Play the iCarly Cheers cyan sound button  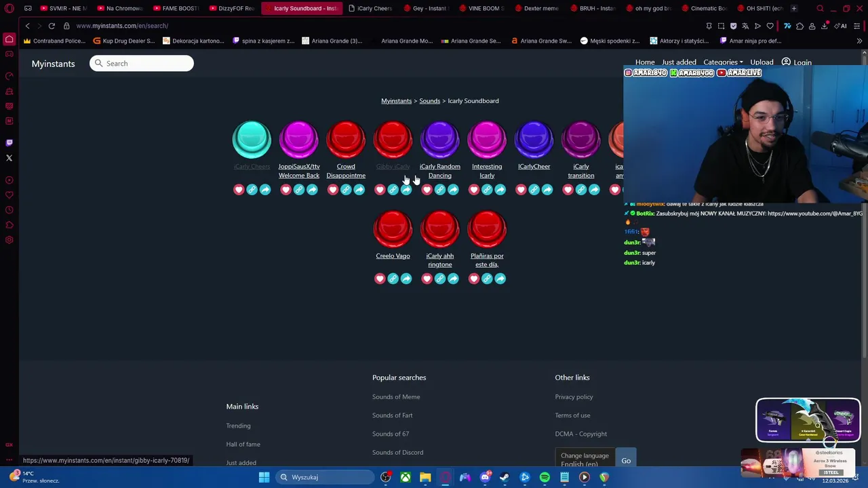[252, 139]
